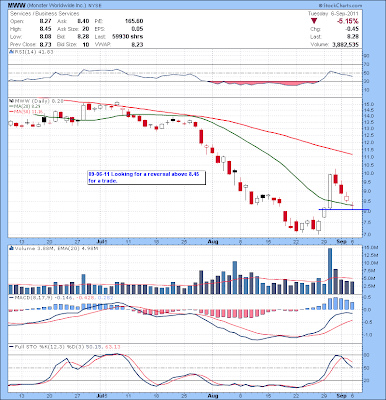386x400 pixels.
Task: Click the Chg value -0.45
Action: tap(353, 29)
